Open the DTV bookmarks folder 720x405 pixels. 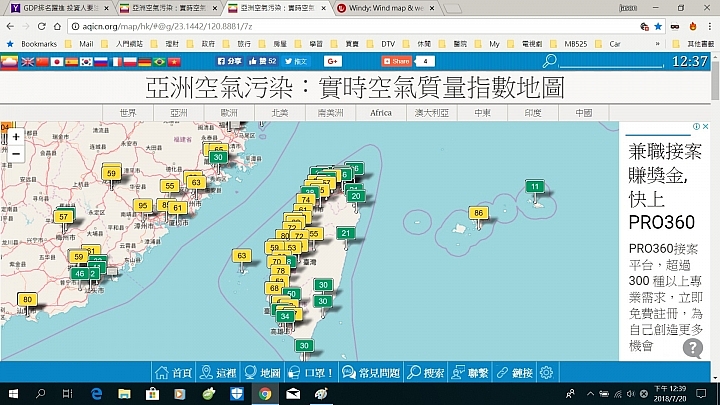click(382, 44)
